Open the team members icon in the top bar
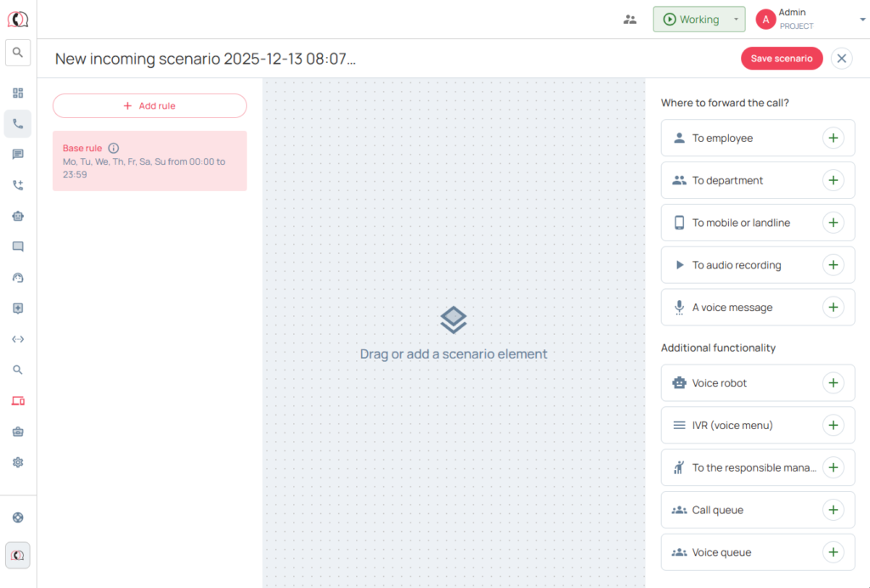 [630, 20]
